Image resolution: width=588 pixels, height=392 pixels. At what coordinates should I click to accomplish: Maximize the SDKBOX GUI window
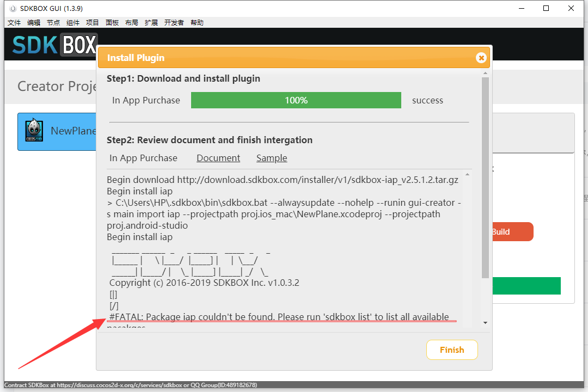tap(546, 8)
